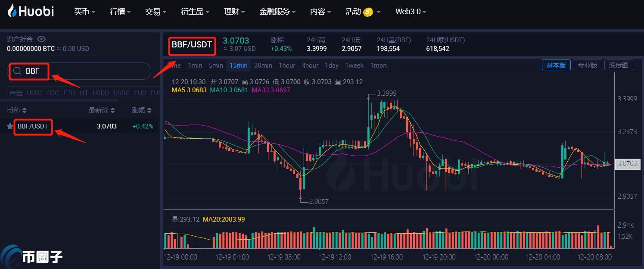The width and height of the screenshot is (644, 269).
Task: Sort the list by 最新价 column
Action: click(x=102, y=110)
